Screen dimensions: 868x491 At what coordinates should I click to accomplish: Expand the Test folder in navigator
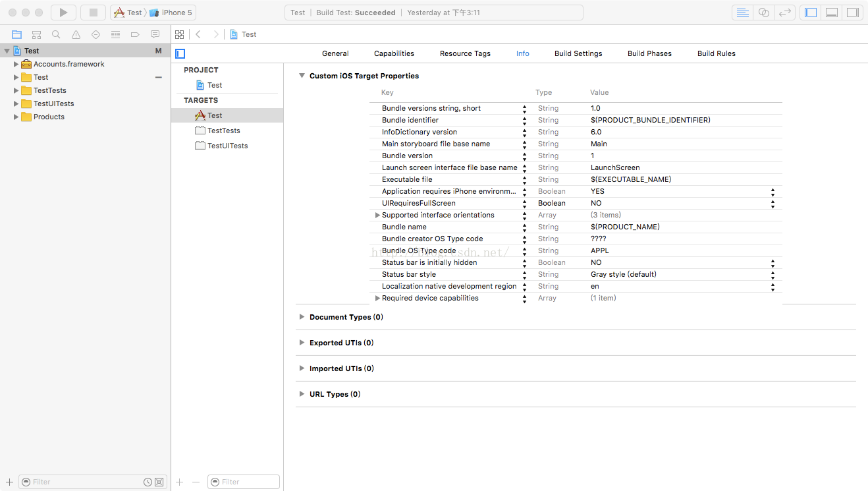[x=16, y=77]
